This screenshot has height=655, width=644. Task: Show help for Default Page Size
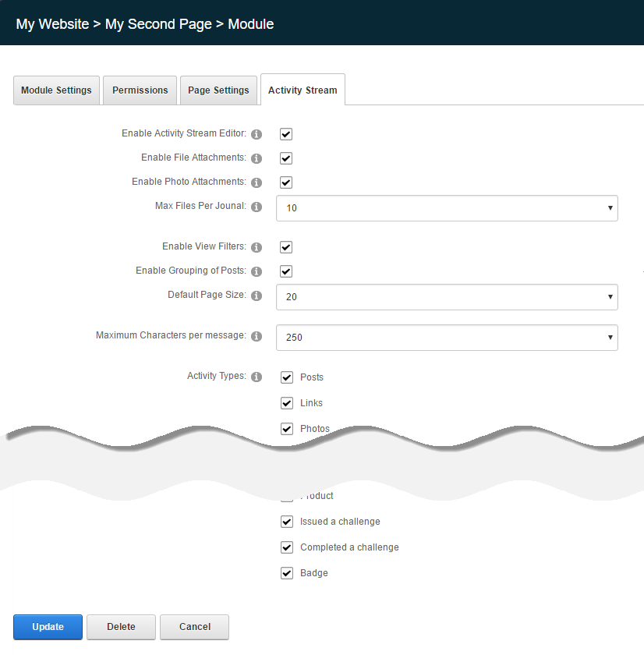257,296
